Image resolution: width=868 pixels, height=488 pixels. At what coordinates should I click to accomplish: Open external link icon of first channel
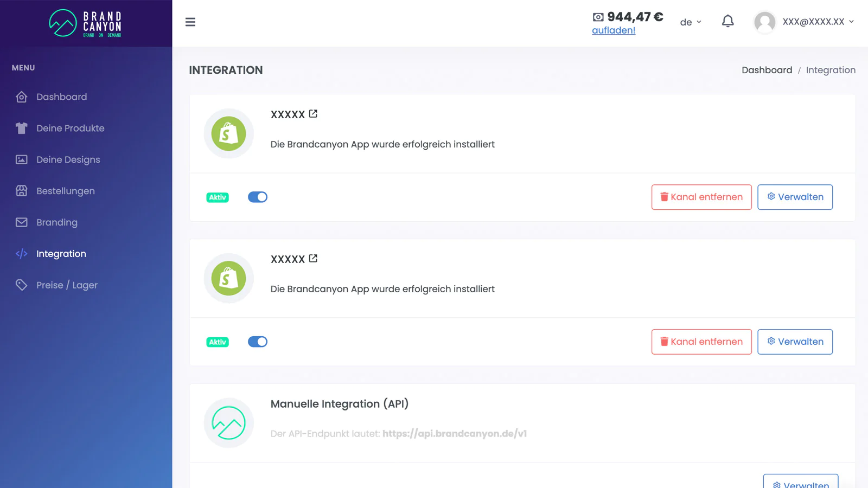pos(313,114)
